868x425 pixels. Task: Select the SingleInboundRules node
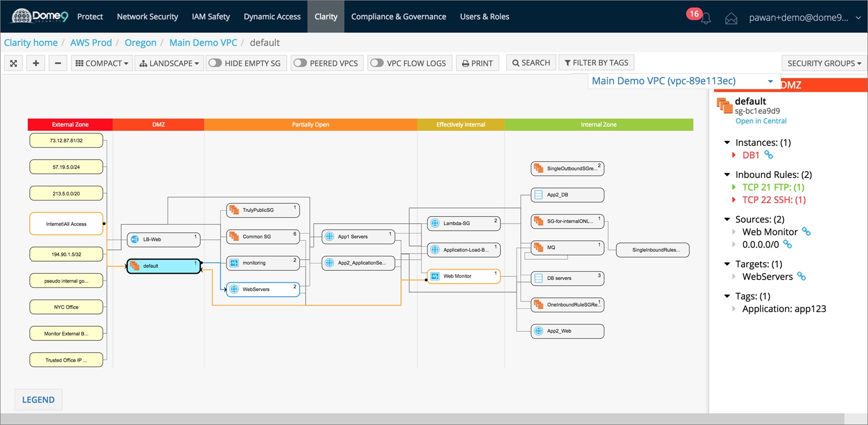(653, 250)
